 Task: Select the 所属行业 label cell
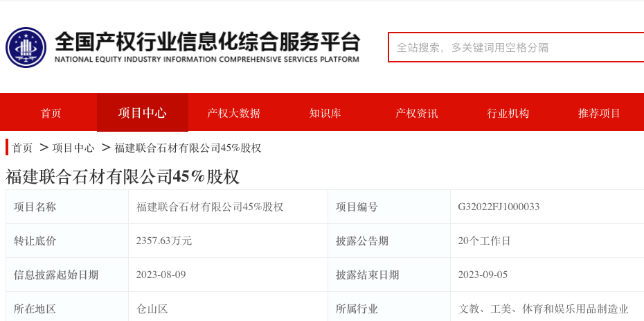point(389,306)
